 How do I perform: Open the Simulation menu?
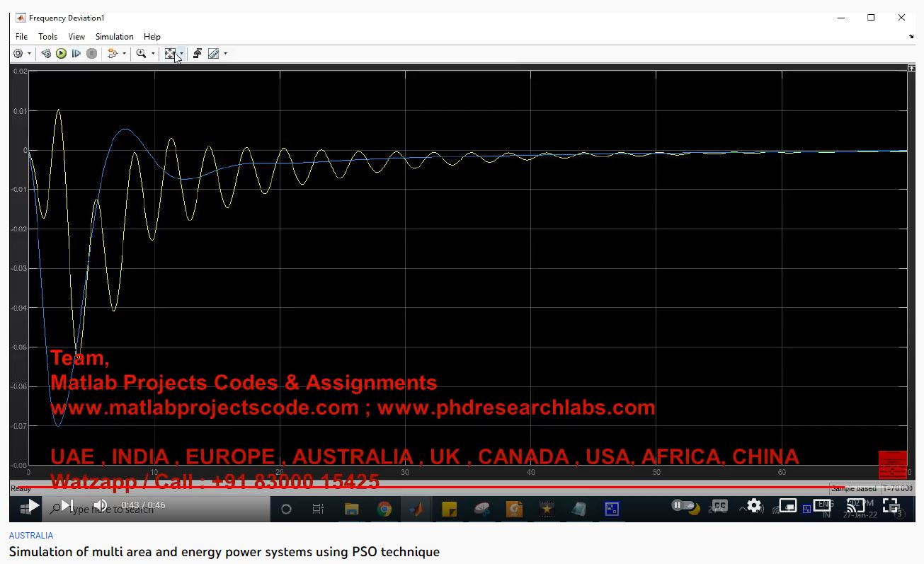(114, 37)
